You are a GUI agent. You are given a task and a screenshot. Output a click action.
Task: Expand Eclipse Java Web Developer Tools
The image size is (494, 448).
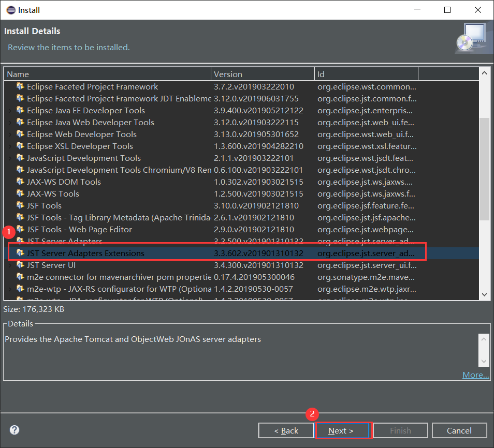10,123
